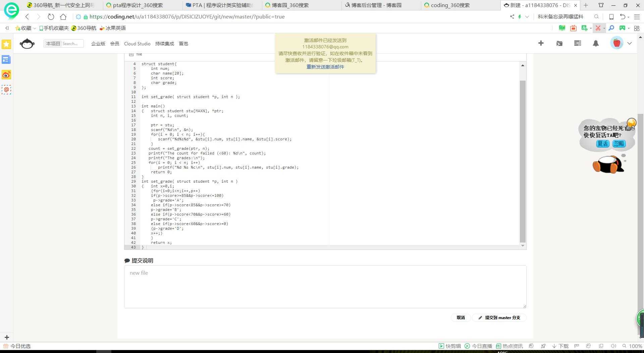Open the browser hamburger main menu

click(637, 16)
